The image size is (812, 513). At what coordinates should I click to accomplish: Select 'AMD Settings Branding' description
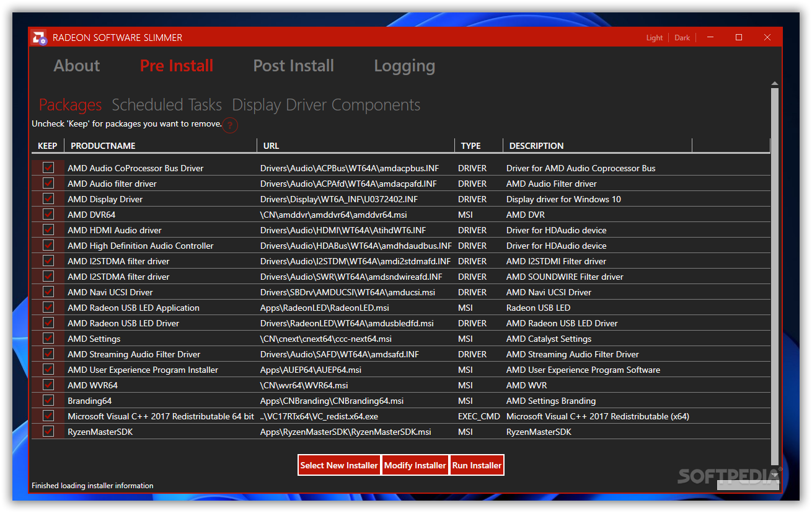coord(551,401)
